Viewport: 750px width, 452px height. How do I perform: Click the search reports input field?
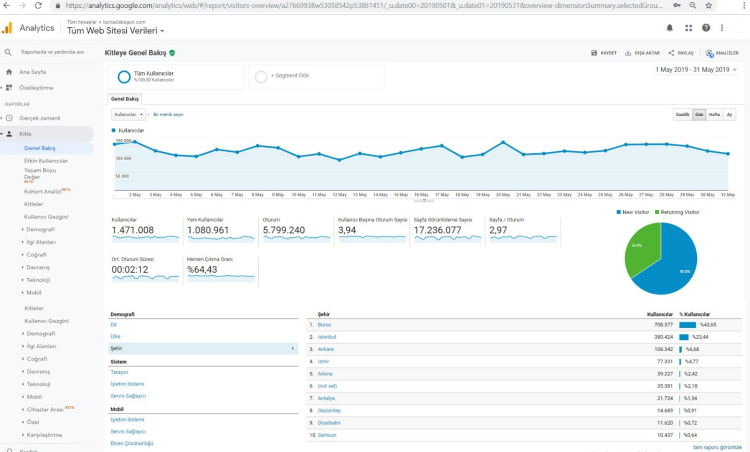[53, 52]
